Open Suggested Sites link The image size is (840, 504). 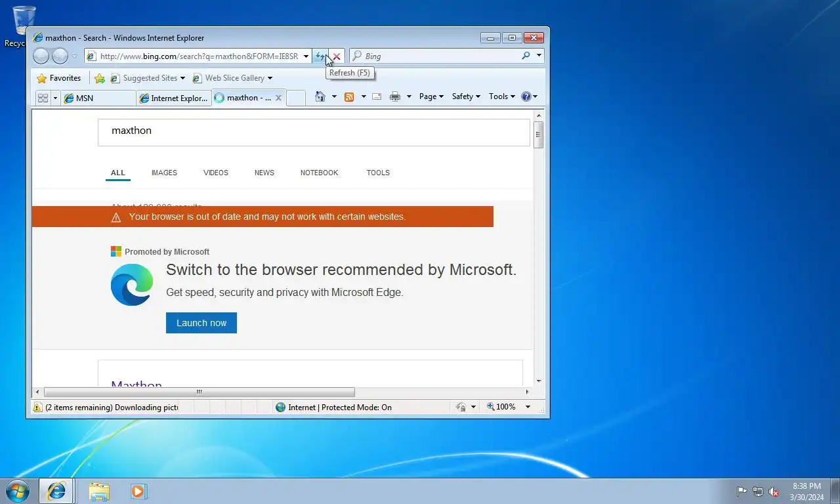[148, 78]
